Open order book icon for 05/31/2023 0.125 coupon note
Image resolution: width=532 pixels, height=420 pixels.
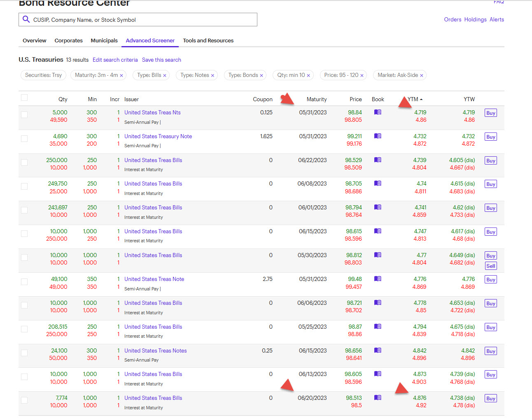coord(377,112)
